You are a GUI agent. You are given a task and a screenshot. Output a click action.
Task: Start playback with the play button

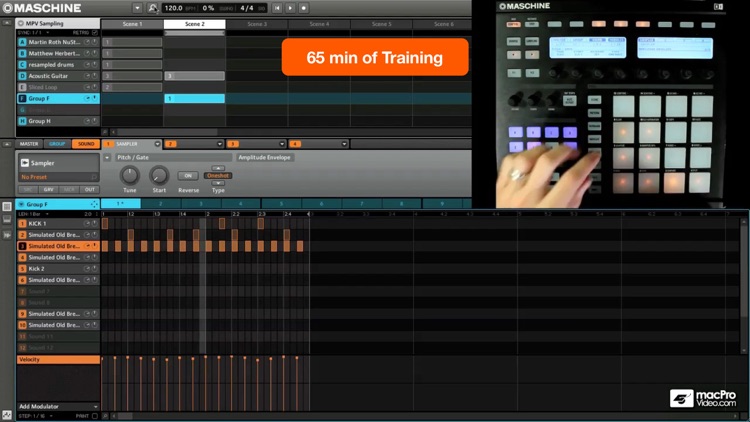[290, 8]
